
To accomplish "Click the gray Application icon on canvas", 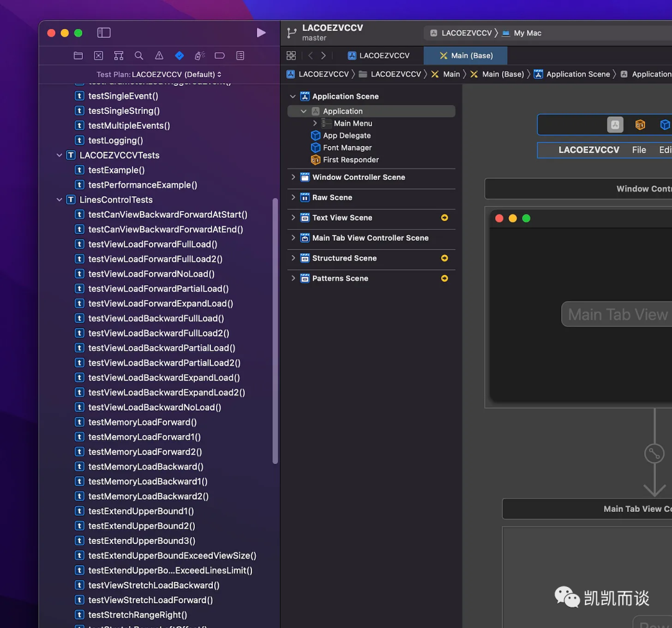I will 615,124.
